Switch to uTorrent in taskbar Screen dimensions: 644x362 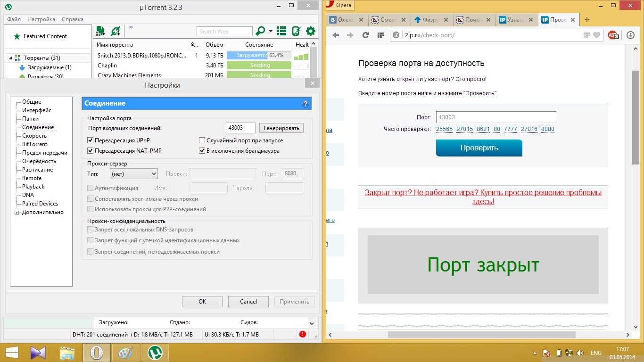coord(154,352)
